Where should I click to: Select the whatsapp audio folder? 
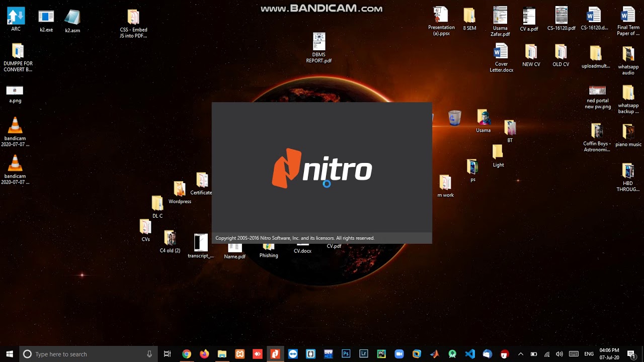(628, 61)
